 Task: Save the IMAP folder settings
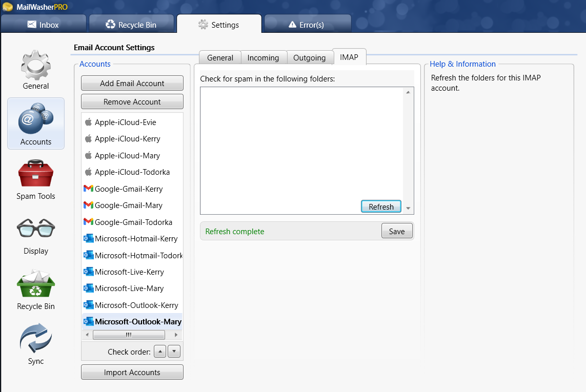(x=396, y=231)
